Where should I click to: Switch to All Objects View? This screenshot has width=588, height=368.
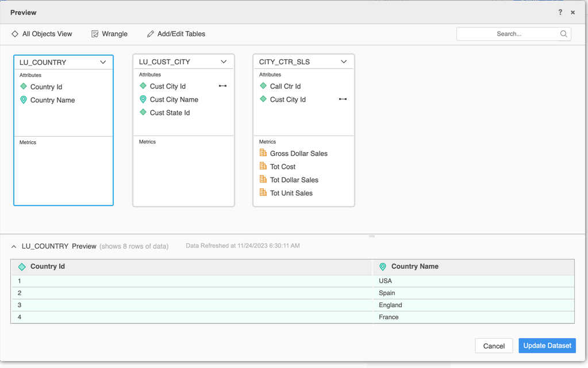[x=42, y=34]
